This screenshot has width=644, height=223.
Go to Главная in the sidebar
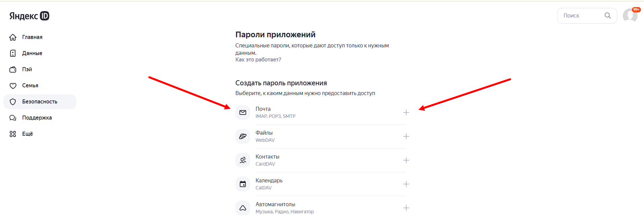pyautogui.click(x=40, y=37)
